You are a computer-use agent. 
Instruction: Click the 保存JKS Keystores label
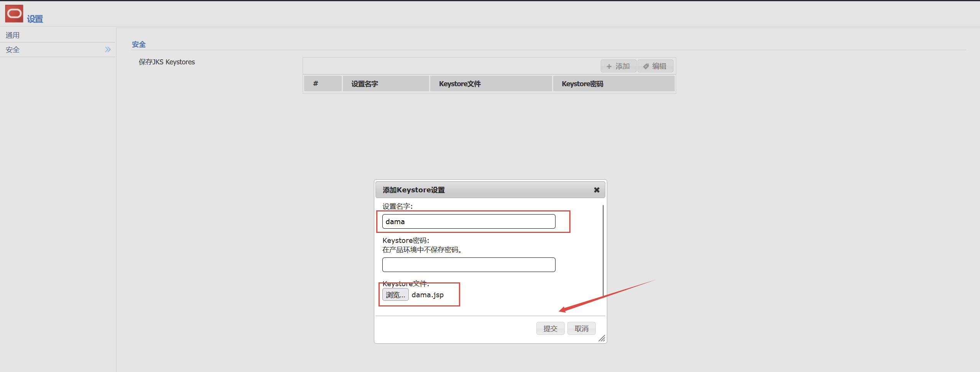pyautogui.click(x=167, y=62)
